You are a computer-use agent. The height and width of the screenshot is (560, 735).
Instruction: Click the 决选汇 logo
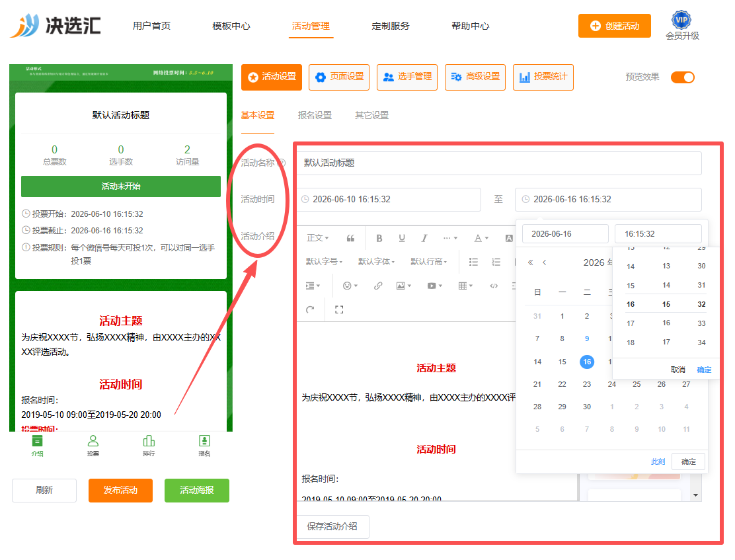pyautogui.click(x=56, y=25)
